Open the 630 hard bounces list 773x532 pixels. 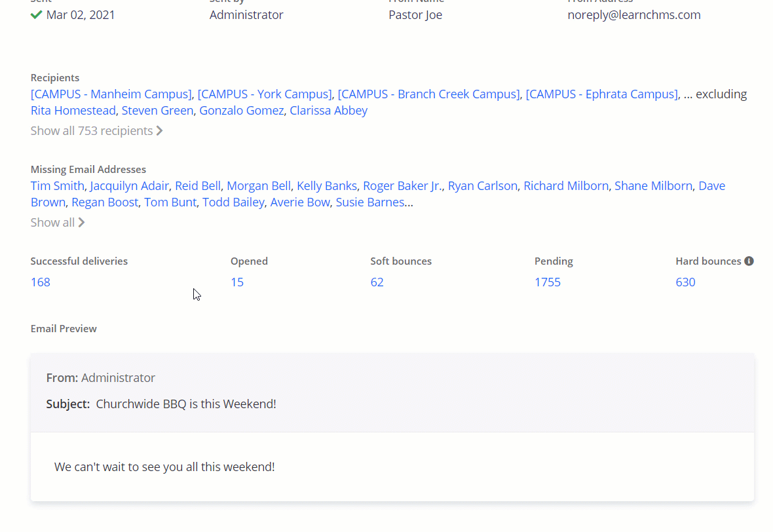tap(685, 282)
